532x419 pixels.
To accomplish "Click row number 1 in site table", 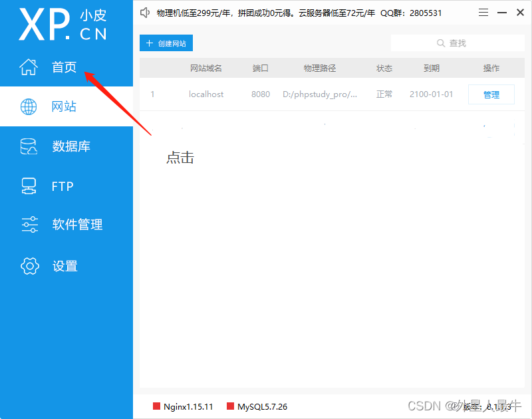I will 152,94.
